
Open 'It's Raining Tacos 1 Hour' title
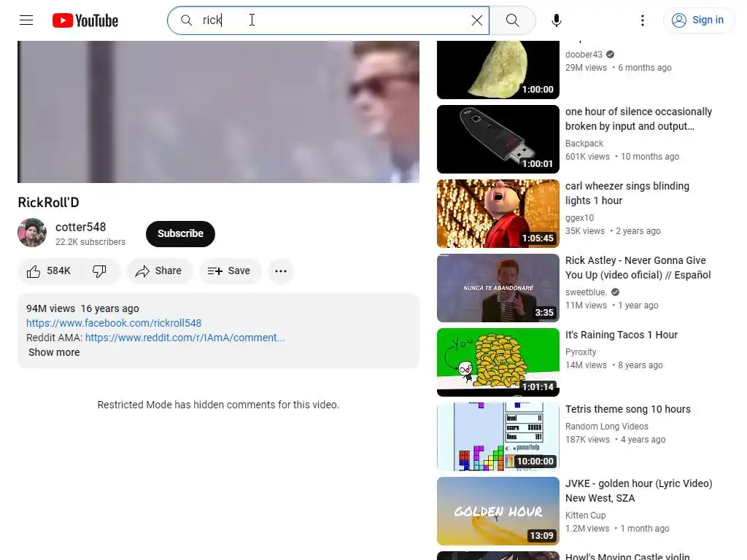click(x=622, y=335)
